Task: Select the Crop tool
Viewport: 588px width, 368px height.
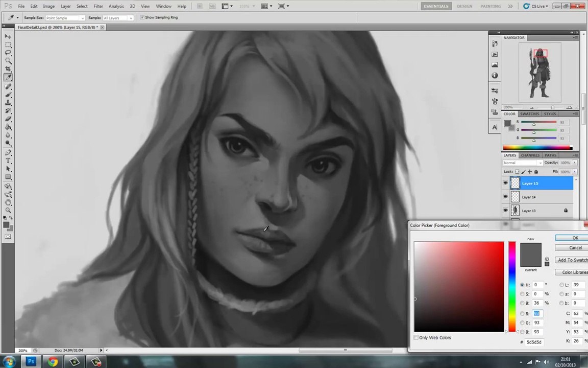Action: click(8, 69)
